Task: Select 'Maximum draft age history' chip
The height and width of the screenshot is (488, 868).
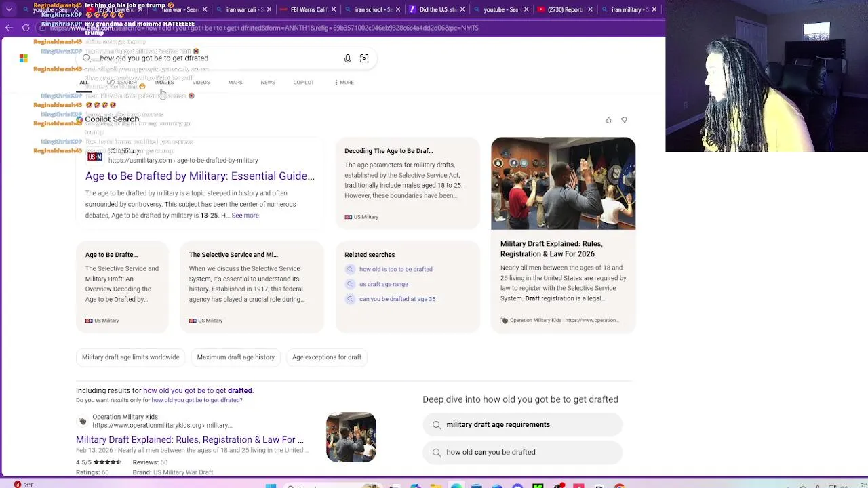Action: pos(236,357)
